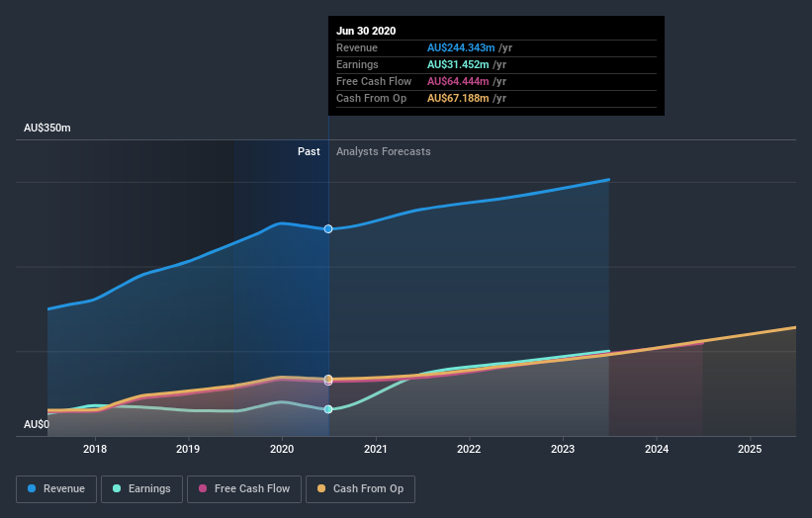The height and width of the screenshot is (518, 812).
Task: Click the Cash From Op label in tooltip
Action: [371, 98]
